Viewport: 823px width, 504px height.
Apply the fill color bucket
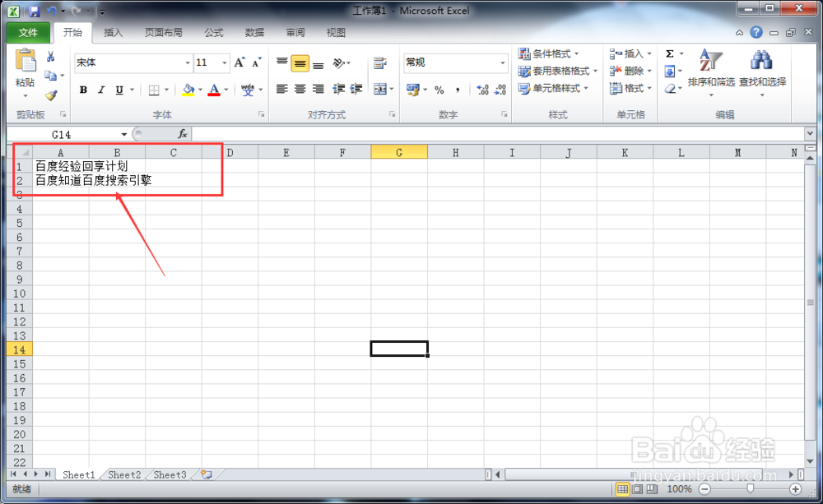188,90
